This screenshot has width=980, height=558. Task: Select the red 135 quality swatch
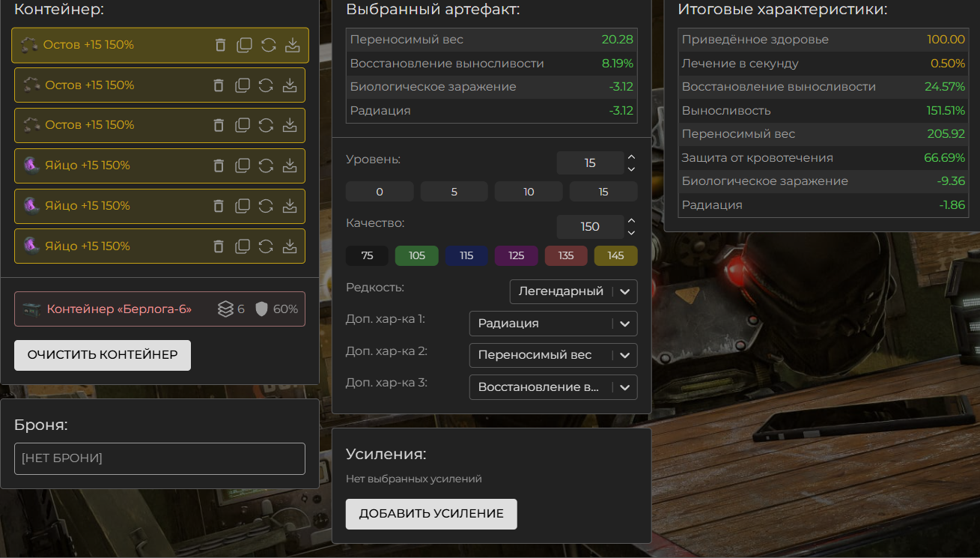[566, 255]
